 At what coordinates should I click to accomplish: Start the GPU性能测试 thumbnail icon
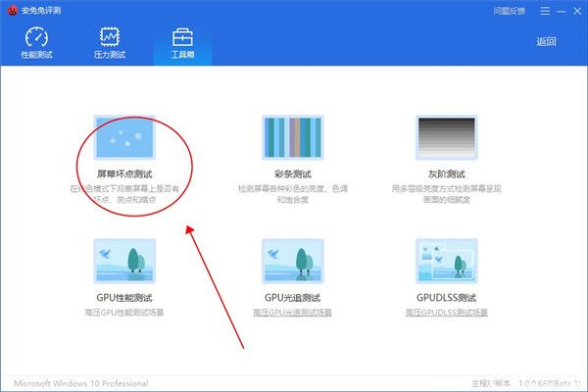click(x=124, y=261)
